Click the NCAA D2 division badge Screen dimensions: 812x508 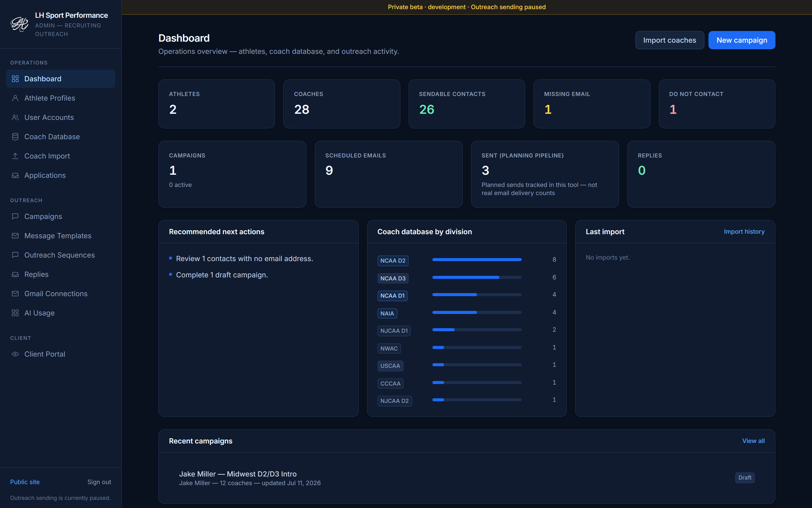pos(393,261)
